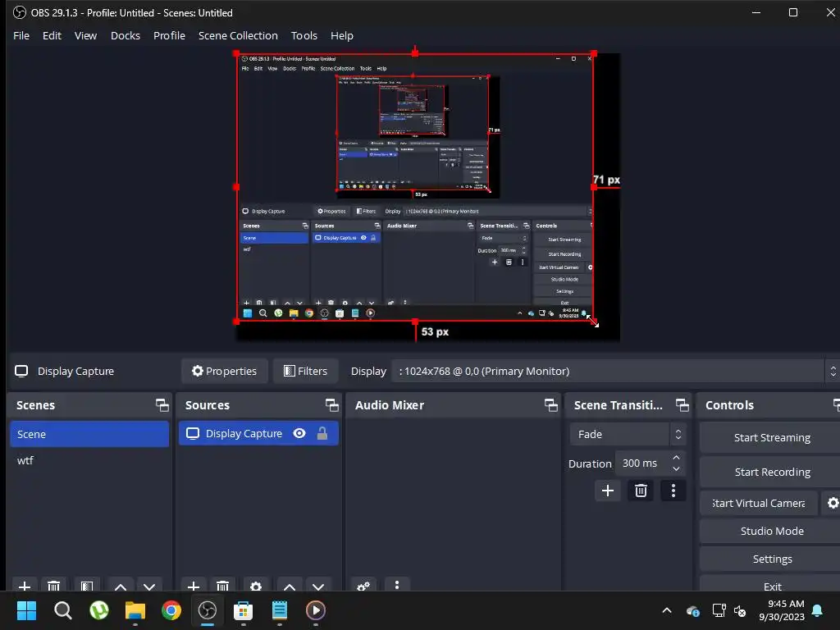Move scene down with Scenes down arrow

[x=149, y=587]
